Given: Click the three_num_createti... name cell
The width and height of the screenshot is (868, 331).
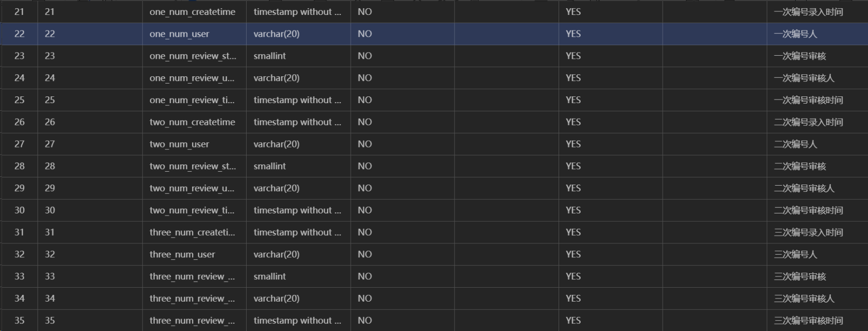Looking at the screenshot, I should point(194,233).
